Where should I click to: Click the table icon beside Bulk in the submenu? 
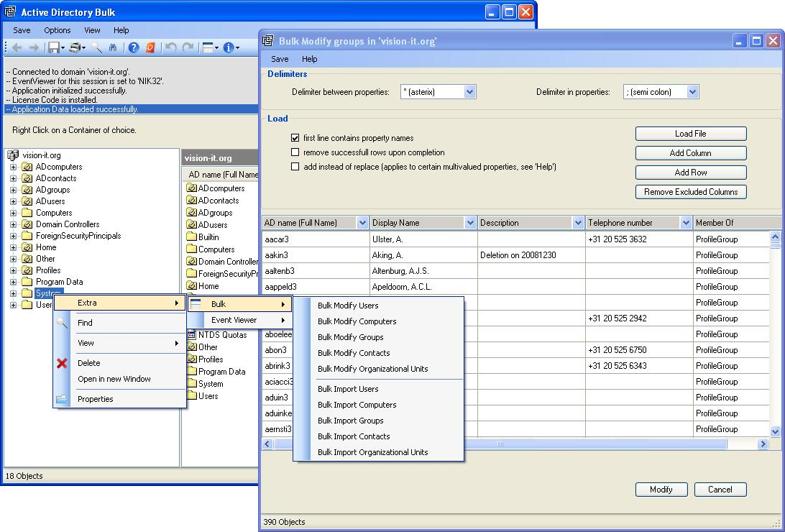(x=196, y=304)
